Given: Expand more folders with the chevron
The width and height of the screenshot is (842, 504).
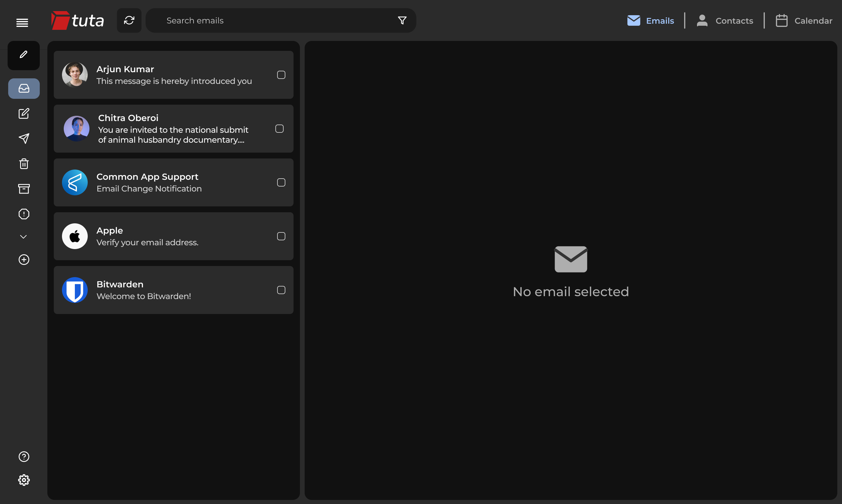Looking at the screenshot, I should coord(23,237).
